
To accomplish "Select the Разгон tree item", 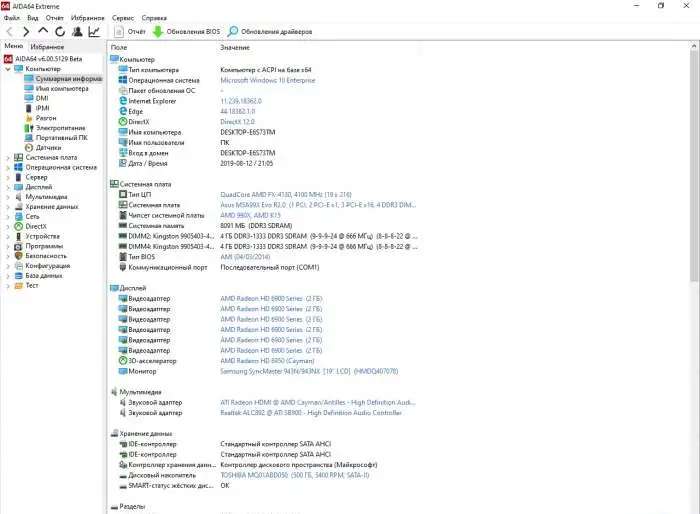I will pyautogui.click(x=46, y=118).
